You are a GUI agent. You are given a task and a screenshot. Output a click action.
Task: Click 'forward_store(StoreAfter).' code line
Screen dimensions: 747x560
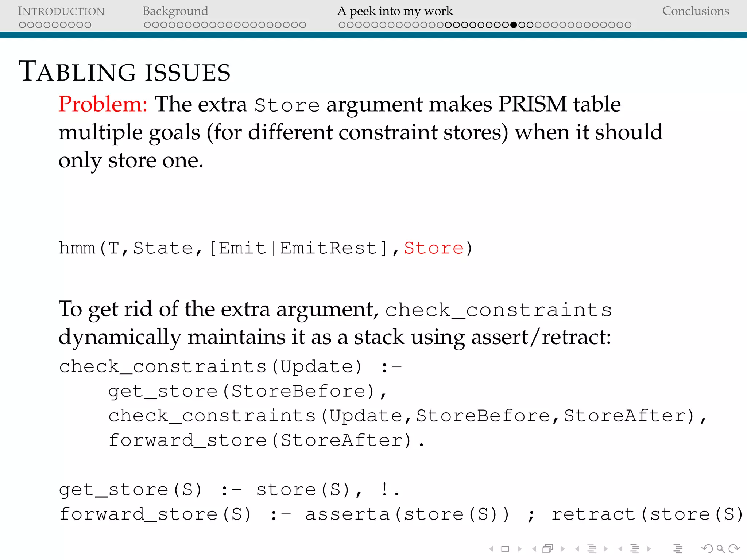[x=267, y=441]
